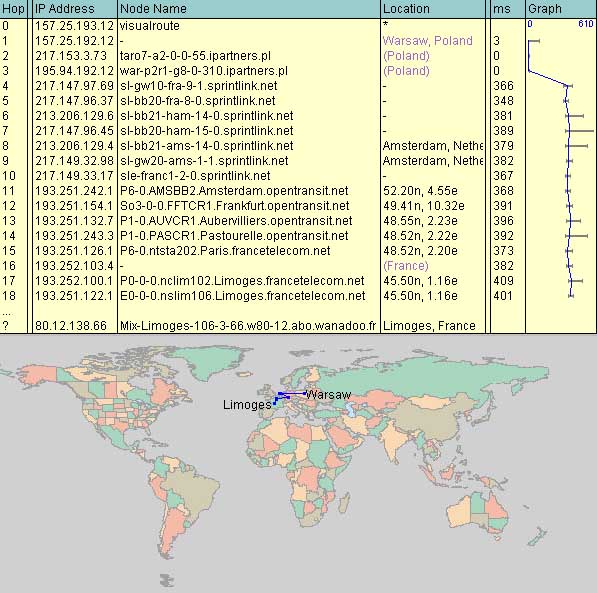597x593 pixels.
Task: Select hop 8 Amsterdam location
Action: 433,146
